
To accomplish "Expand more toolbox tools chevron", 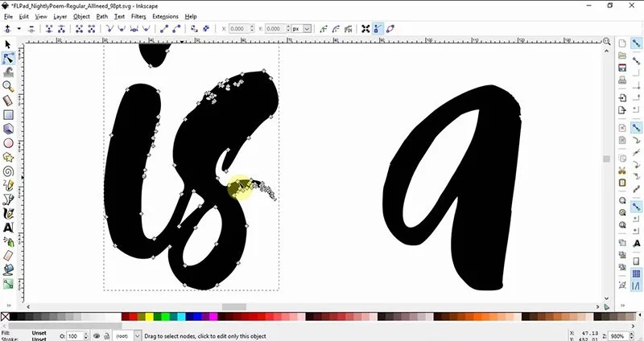I will [9, 306].
